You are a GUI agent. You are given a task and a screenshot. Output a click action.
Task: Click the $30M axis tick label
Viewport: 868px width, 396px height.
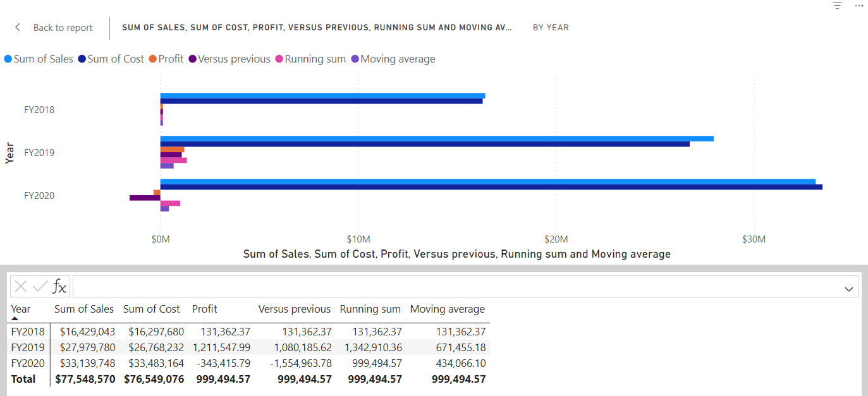(x=754, y=240)
